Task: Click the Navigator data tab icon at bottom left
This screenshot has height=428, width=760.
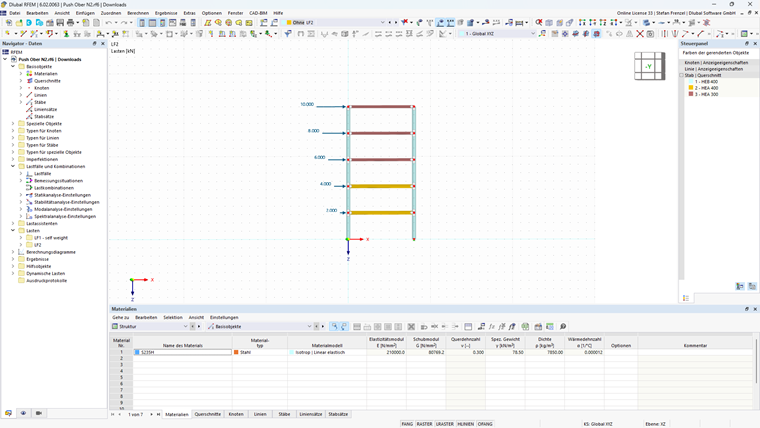Action: (x=8, y=413)
